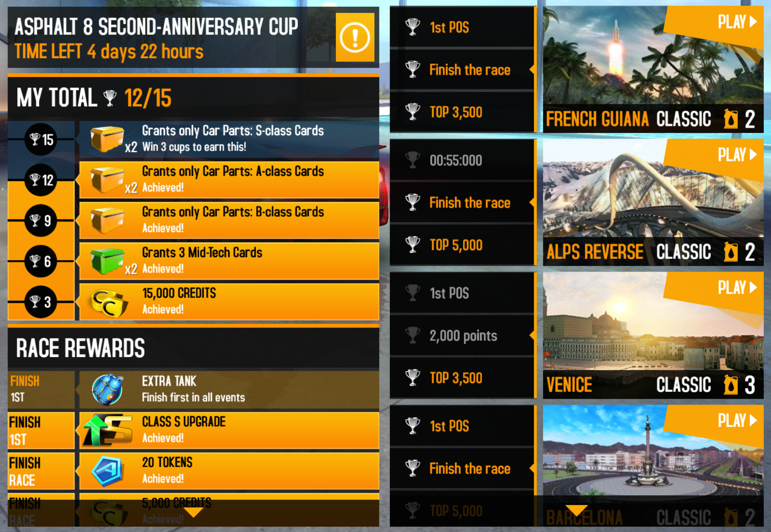Image resolution: width=771 pixels, height=532 pixels.
Task: Select the 00:55:000 time objective
Action: point(462,160)
